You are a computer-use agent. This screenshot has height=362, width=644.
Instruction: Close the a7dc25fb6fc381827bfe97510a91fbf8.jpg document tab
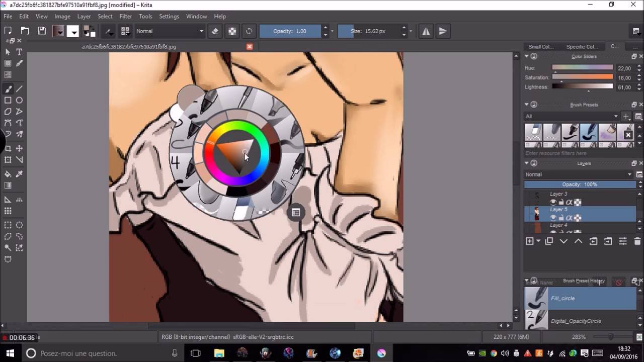point(250,46)
